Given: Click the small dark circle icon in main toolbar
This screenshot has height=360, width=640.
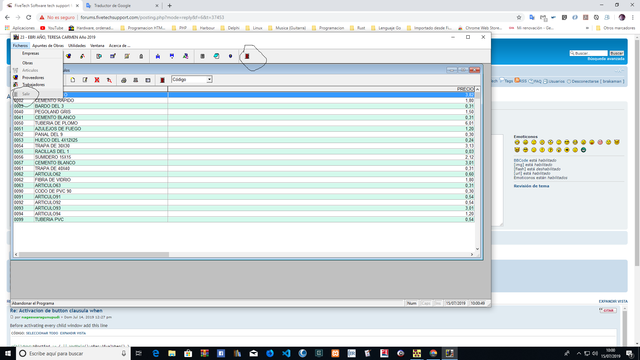Looking at the screenshot, I should coord(230,56).
